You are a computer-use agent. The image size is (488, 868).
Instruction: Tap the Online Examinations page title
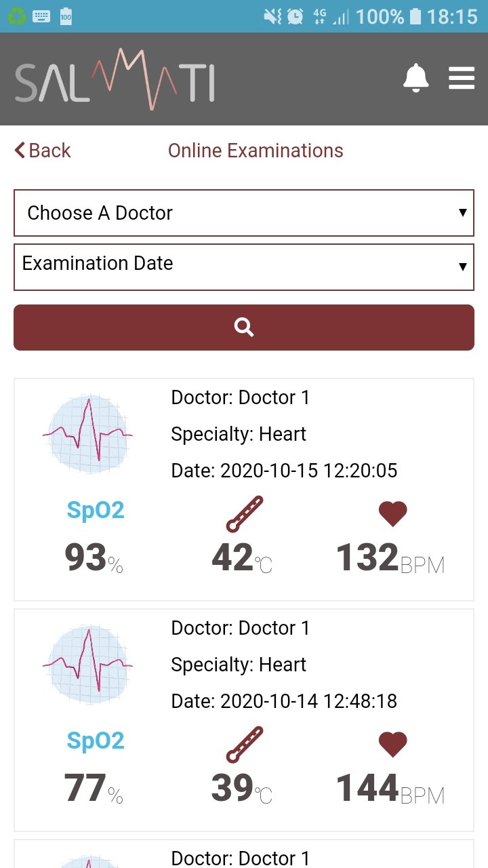pyautogui.click(x=256, y=151)
